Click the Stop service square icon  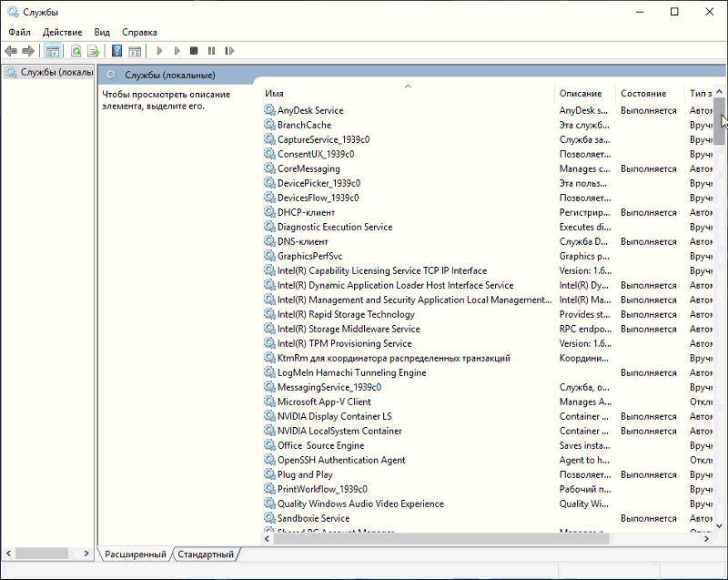click(x=194, y=51)
